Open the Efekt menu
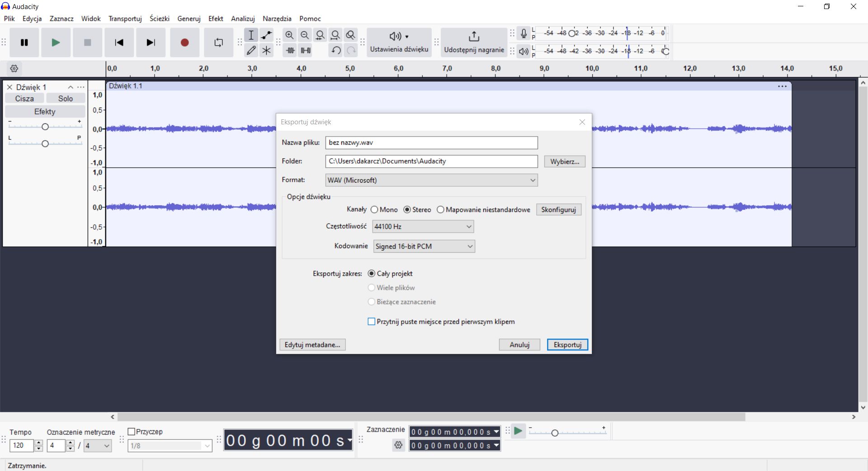This screenshot has width=868, height=471. pyautogui.click(x=216, y=19)
